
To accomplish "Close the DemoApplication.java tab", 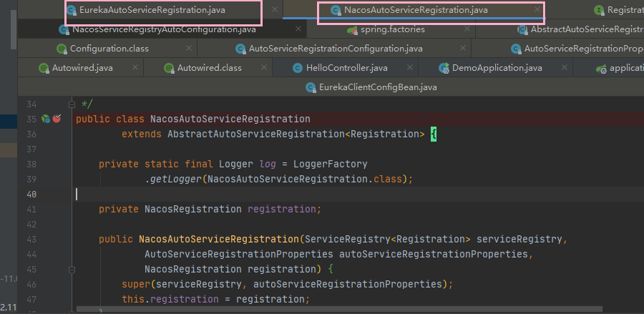I will pyautogui.click(x=565, y=67).
